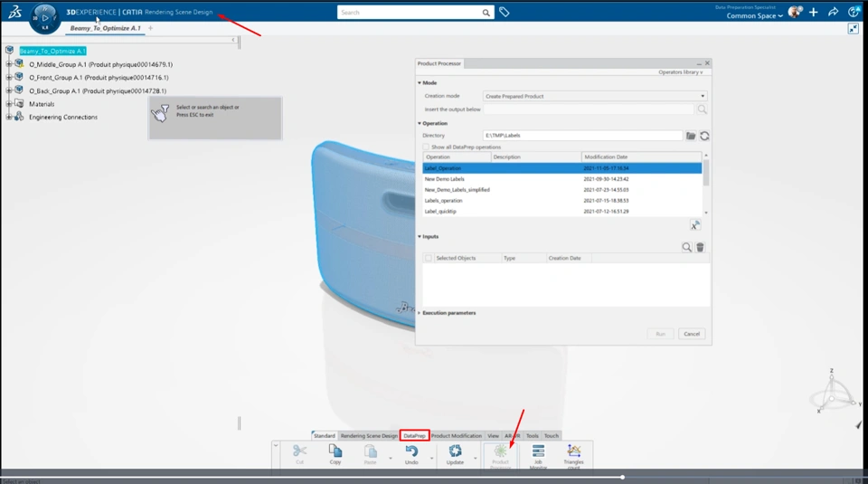The height and width of the screenshot is (484, 868).
Task: Refresh the operation list icon
Action: [704, 136]
